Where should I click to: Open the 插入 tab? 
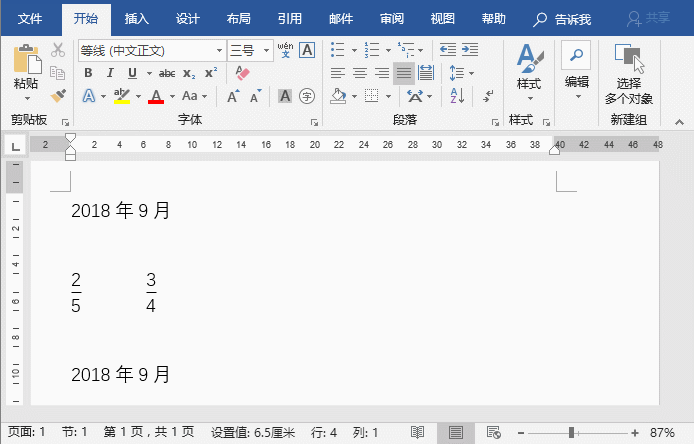click(x=136, y=19)
